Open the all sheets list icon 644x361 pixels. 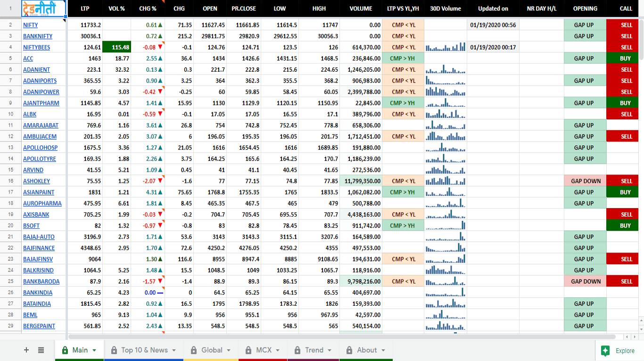coord(41,350)
